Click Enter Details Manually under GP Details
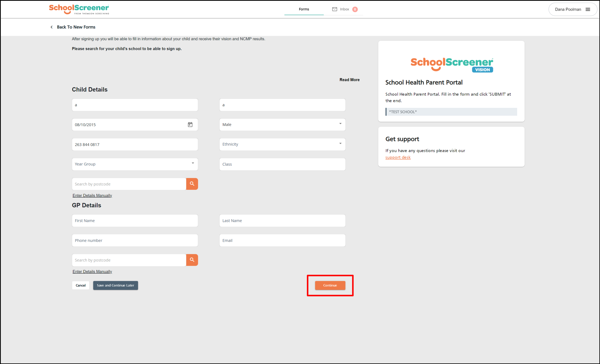 [92, 272]
